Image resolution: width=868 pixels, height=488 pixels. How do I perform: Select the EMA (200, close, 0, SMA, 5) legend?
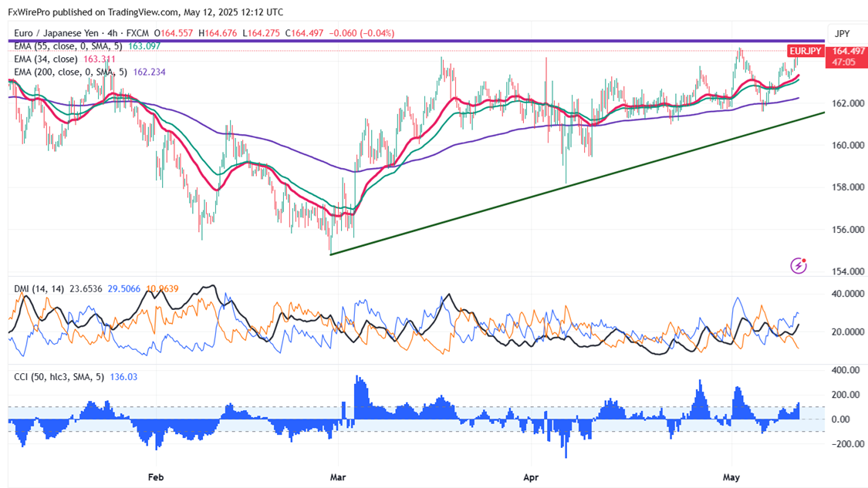point(70,72)
